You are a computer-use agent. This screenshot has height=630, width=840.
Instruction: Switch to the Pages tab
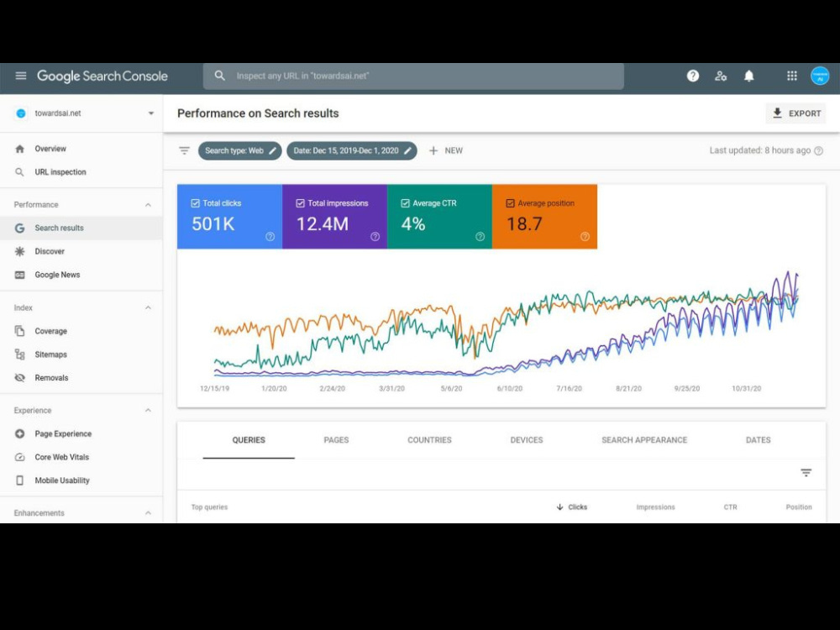click(337, 440)
